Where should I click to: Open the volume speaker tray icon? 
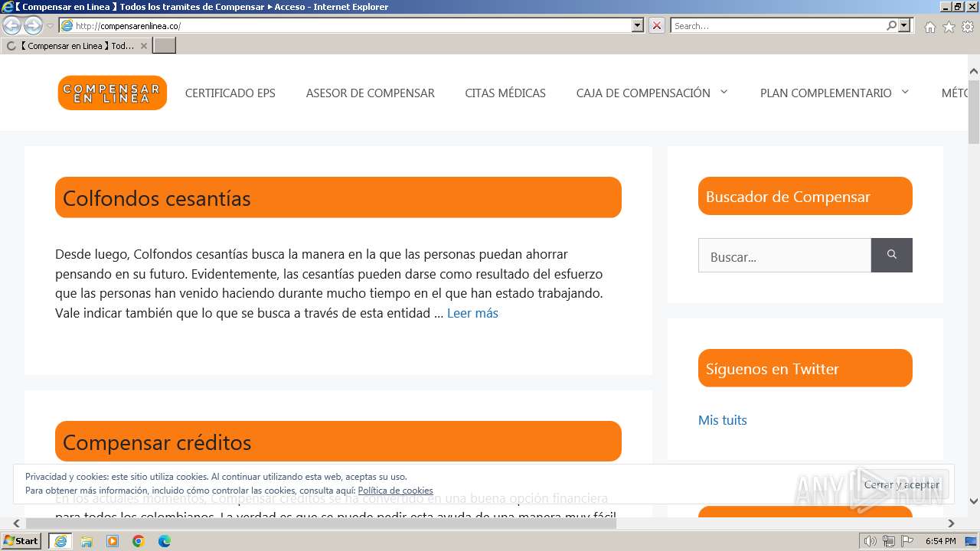click(870, 541)
